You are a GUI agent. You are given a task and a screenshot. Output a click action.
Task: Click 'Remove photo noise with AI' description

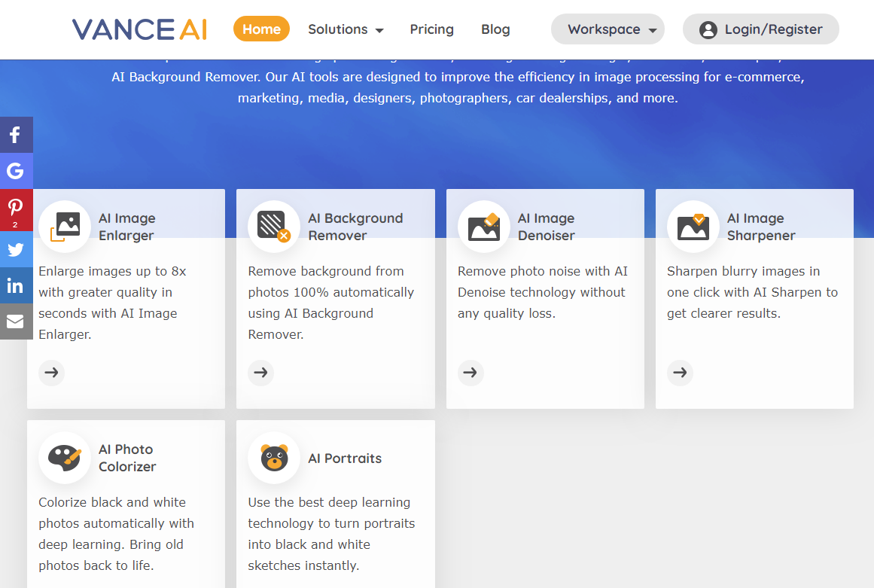click(x=542, y=292)
